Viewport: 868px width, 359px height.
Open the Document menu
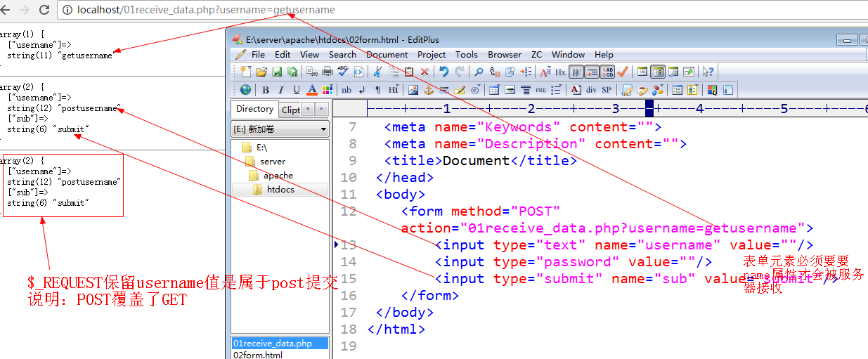click(x=387, y=54)
